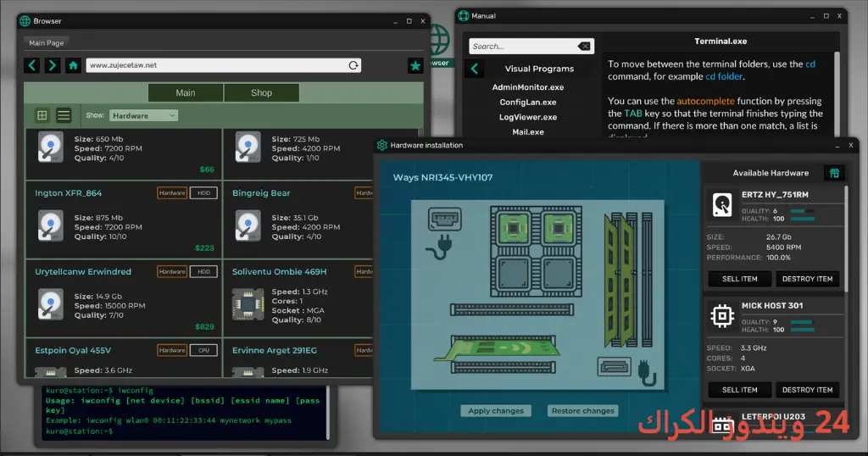Click the browser back arrow icon

pos(32,65)
